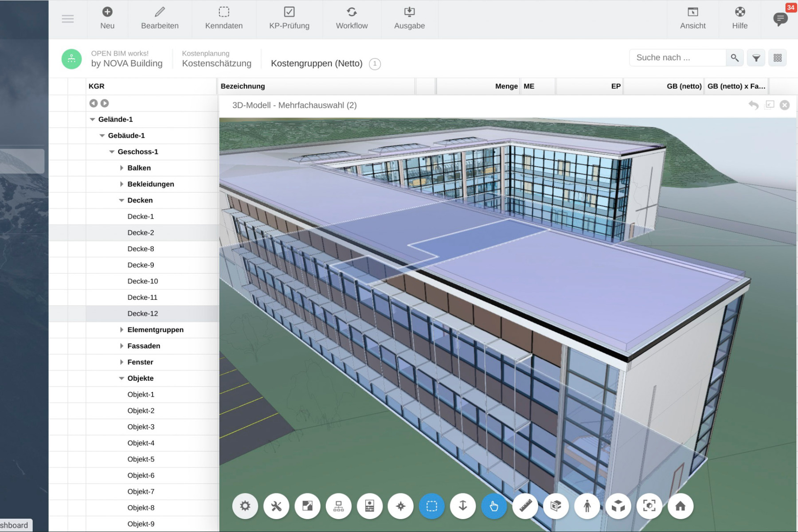Collapse the Decken tree node
The width and height of the screenshot is (798, 532).
tap(121, 200)
